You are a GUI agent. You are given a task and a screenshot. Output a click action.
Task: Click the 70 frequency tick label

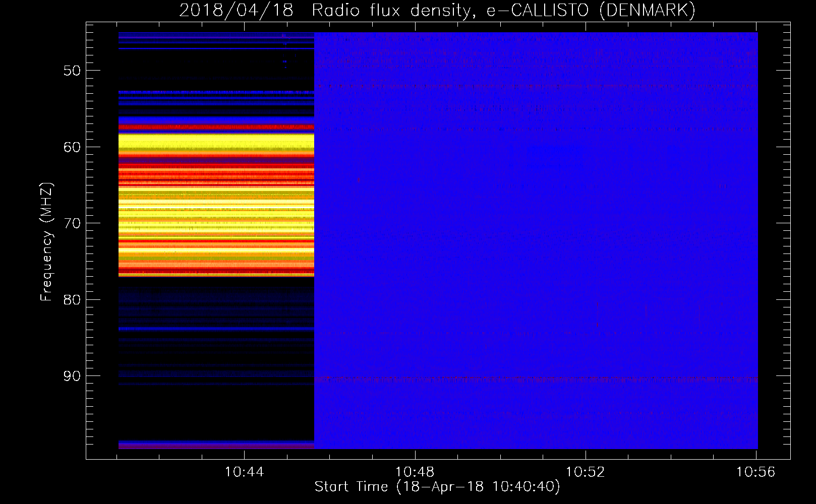pos(72,223)
